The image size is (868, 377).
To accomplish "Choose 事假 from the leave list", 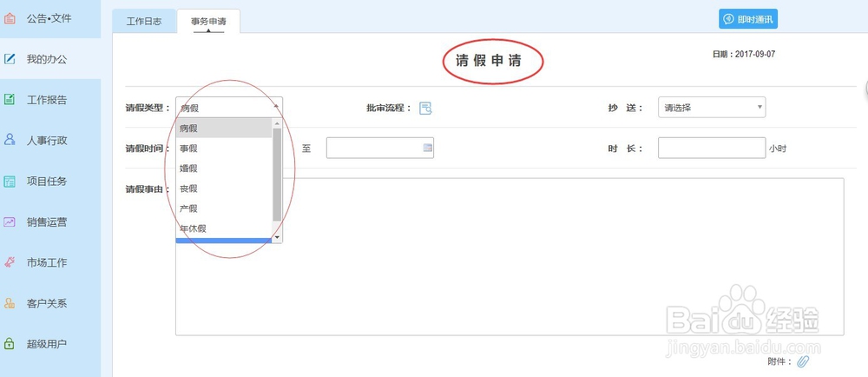I will [x=224, y=148].
